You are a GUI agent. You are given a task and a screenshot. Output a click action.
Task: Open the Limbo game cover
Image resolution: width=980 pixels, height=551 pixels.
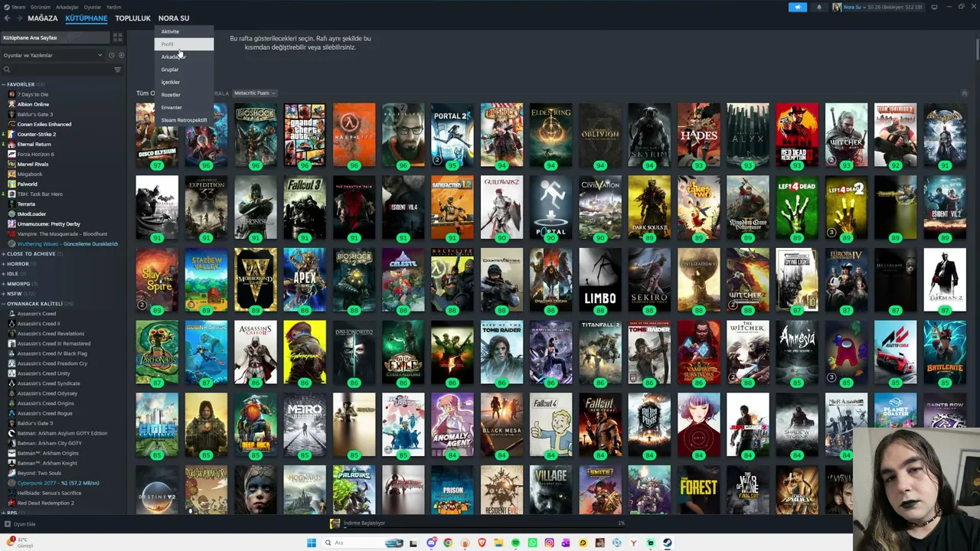click(x=599, y=280)
